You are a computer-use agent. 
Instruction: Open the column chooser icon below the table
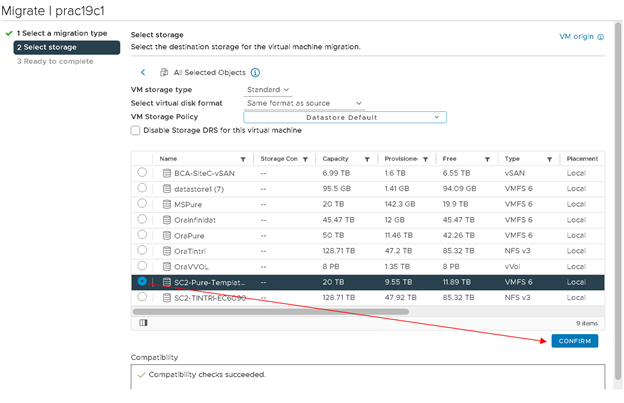click(142, 322)
